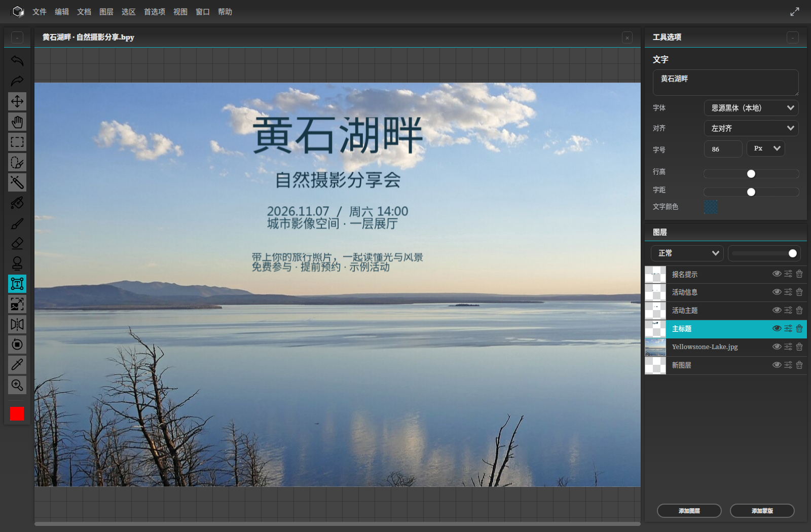Click the 添加图层 button
The width and height of the screenshot is (811, 532).
[689, 511]
